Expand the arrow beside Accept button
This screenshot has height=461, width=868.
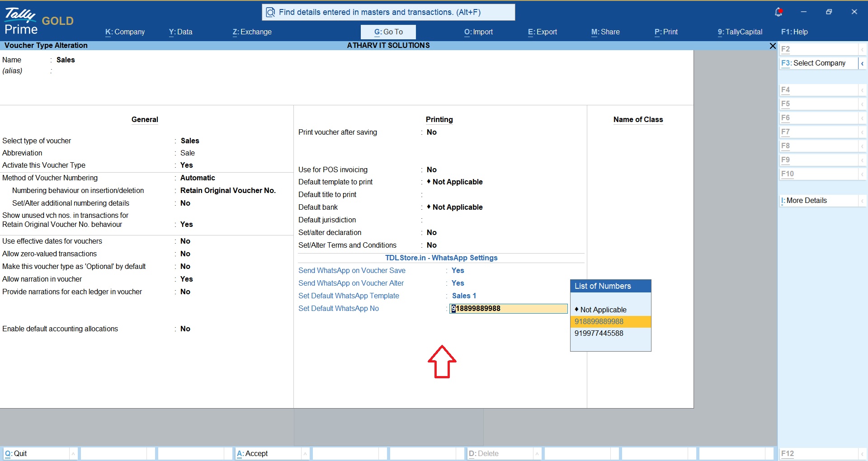point(305,453)
